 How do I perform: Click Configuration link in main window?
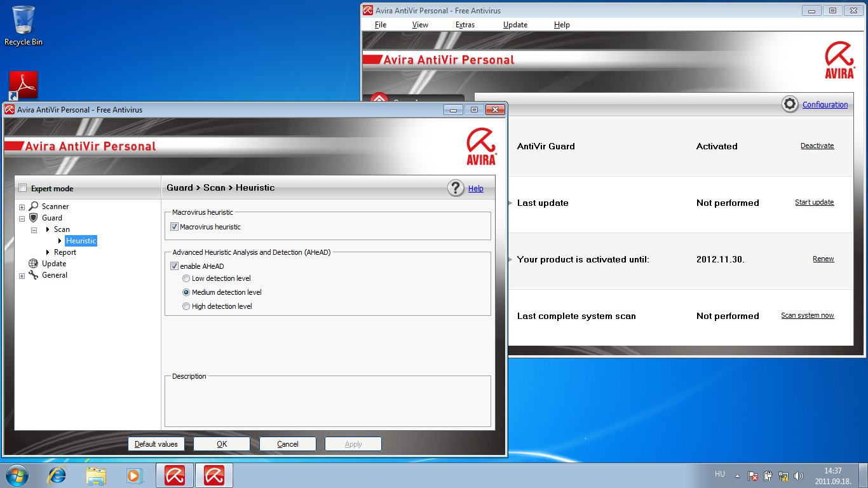pos(825,104)
